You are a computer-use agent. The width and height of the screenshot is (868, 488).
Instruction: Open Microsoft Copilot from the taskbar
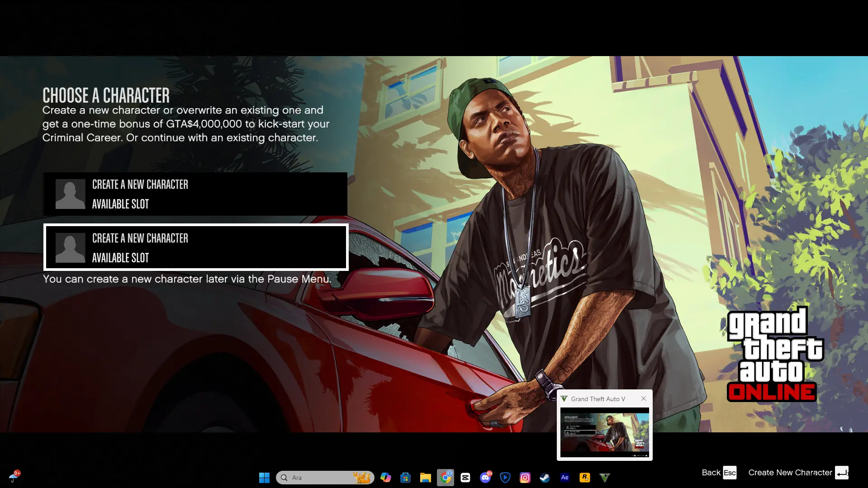tap(386, 478)
